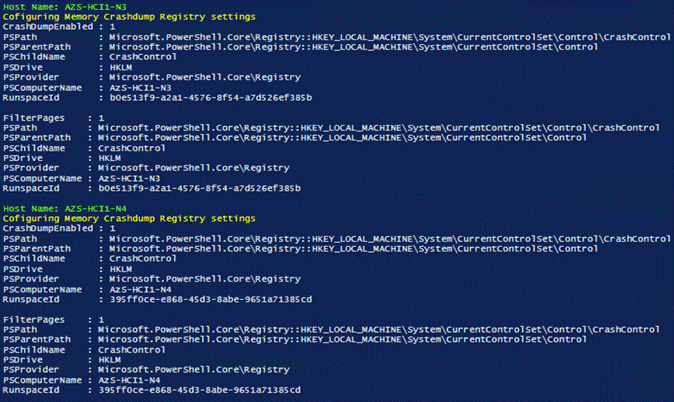674x402 pixels.
Task: Click PSComputerName AzS-HCI1-N4 below N4 CrashDumpEnabled
Action: point(142,288)
